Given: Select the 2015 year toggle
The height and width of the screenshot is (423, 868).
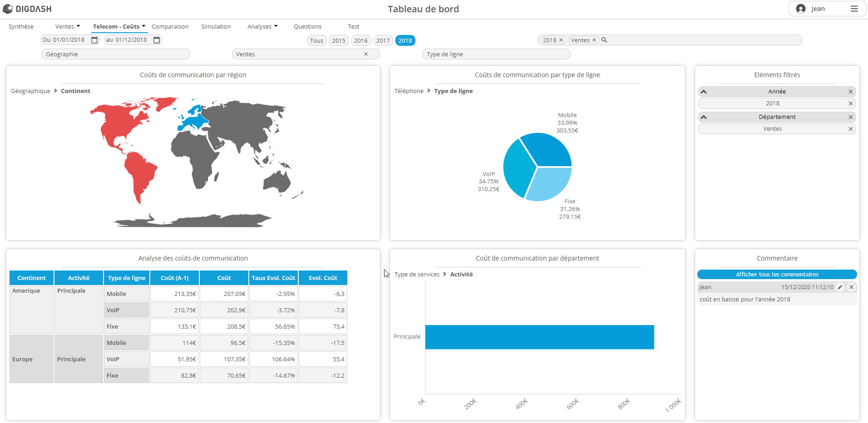Looking at the screenshot, I should tap(339, 40).
